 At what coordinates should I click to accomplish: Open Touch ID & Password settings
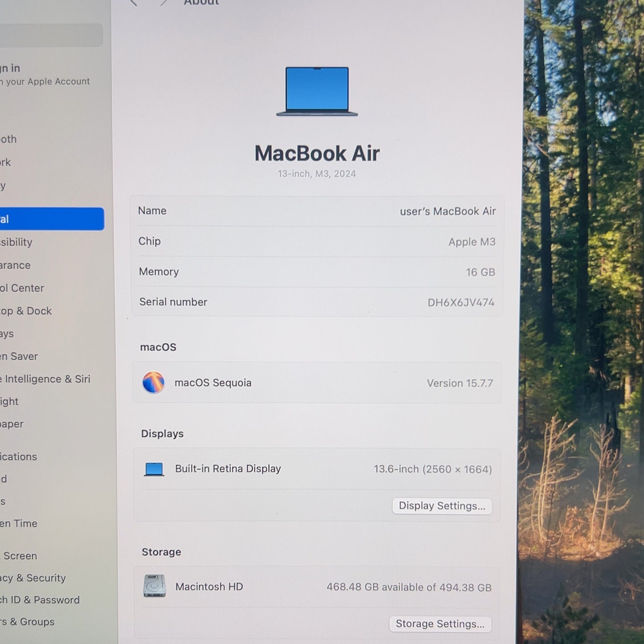(40, 600)
